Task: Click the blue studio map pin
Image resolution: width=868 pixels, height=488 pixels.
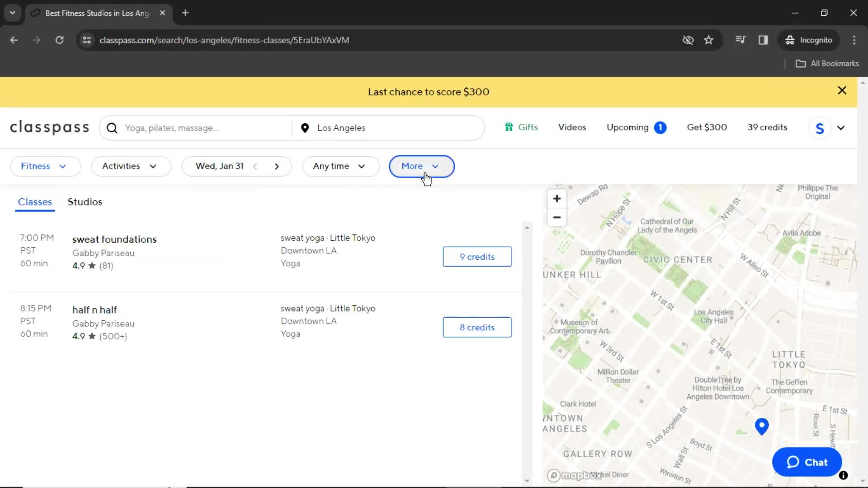Action: tap(762, 426)
